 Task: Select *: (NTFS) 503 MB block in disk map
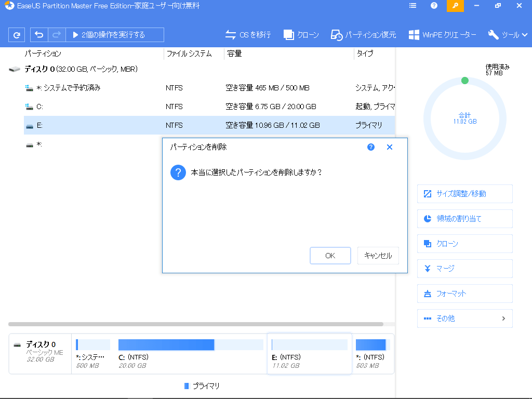pyautogui.click(x=373, y=353)
